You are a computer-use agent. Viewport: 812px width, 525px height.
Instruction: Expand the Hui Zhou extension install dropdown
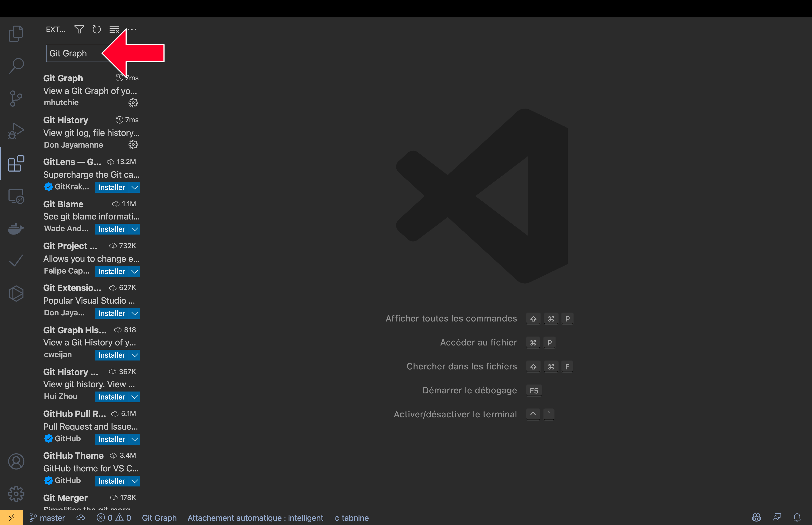(x=135, y=397)
